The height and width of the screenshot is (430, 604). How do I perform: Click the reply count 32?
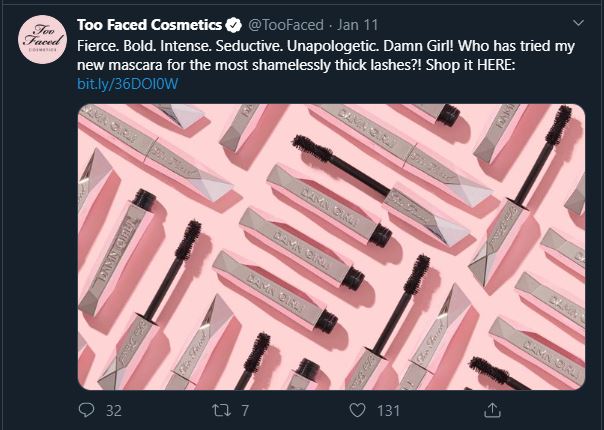pos(113,410)
